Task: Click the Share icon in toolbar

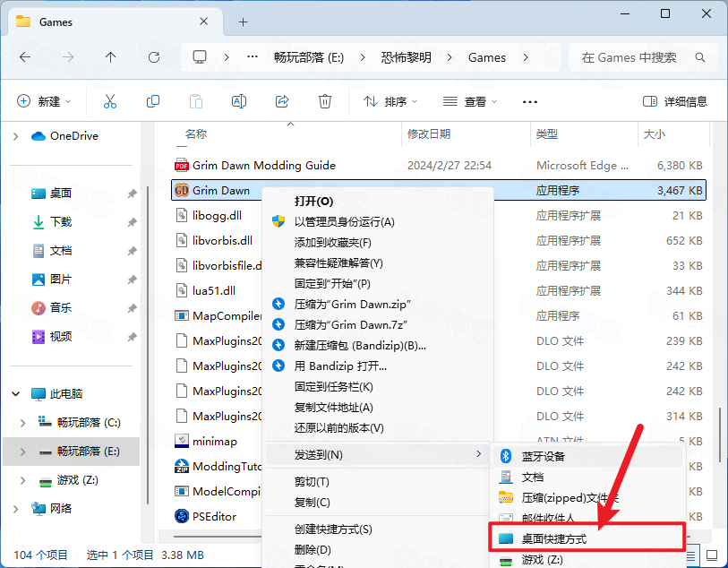Action: pos(282,100)
